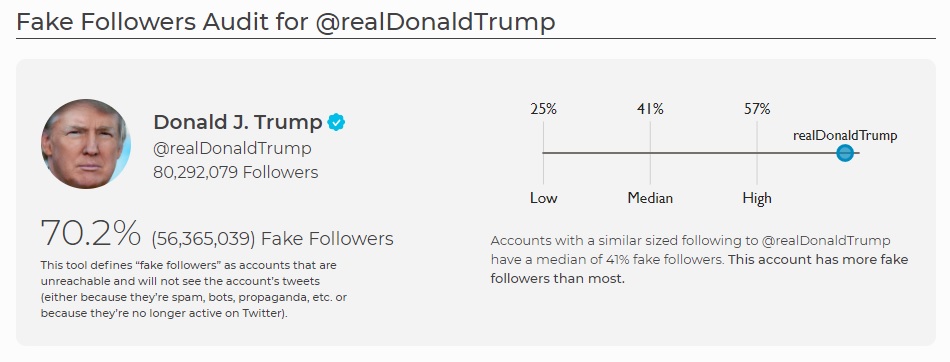Viewport: 950px width, 362px height.
Task: Click the blue verified badge icon
Action: coord(336,122)
